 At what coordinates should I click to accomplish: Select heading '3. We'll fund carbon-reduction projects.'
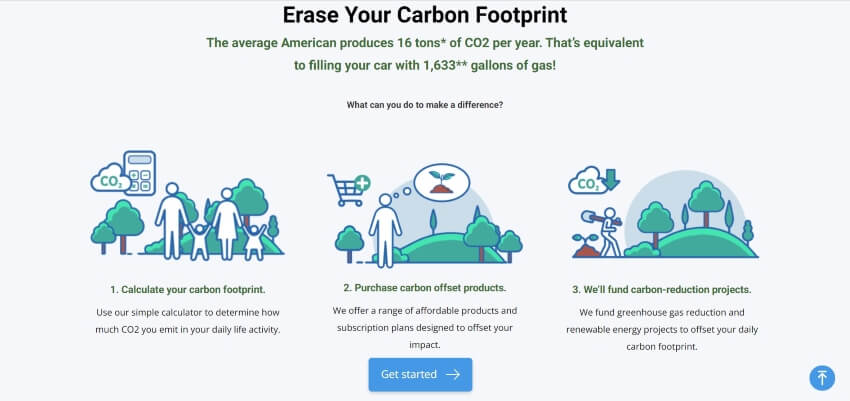coord(662,290)
